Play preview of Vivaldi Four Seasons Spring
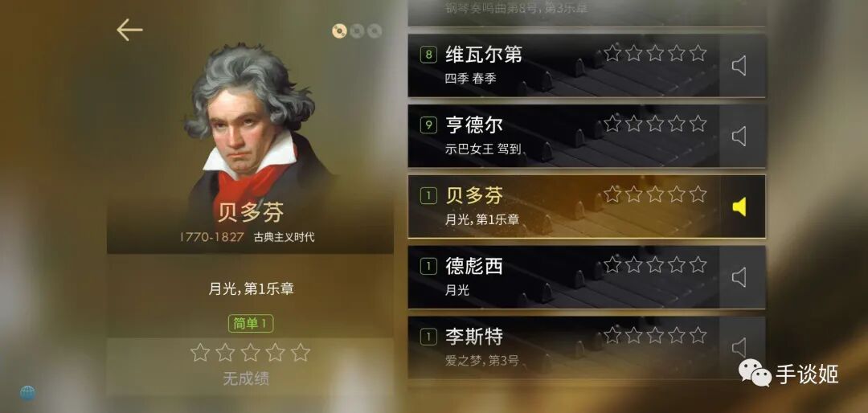 tap(739, 66)
